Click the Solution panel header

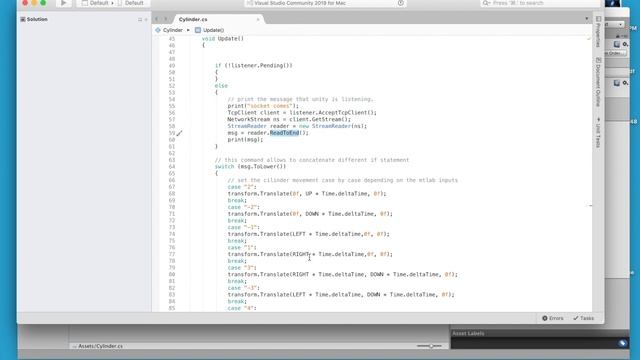(x=34, y=19)
